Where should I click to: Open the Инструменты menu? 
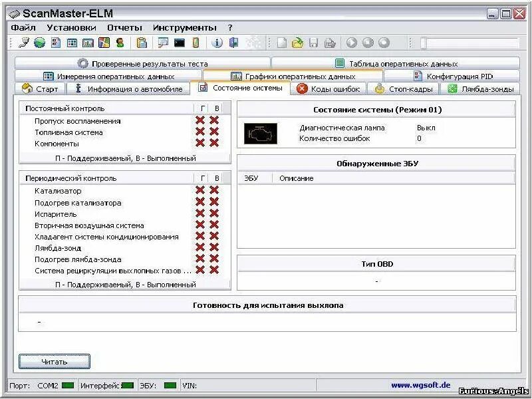tap(185, 27)
